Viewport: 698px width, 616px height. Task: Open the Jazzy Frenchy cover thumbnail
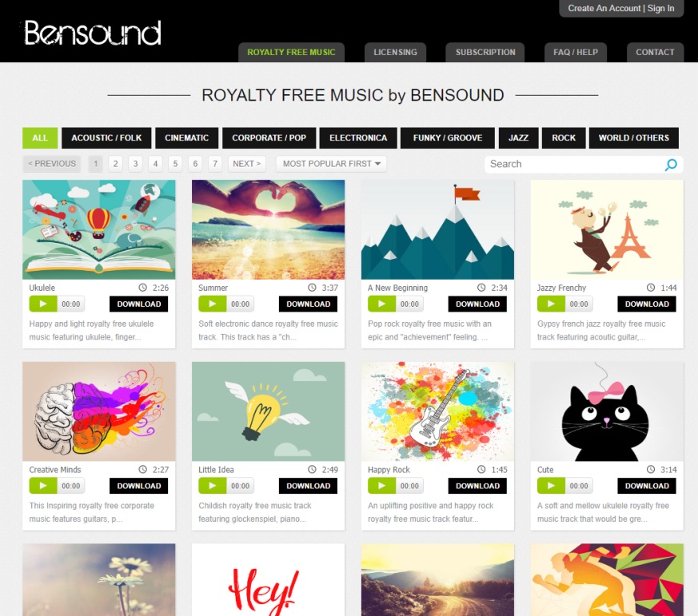(x=607, y=229)
